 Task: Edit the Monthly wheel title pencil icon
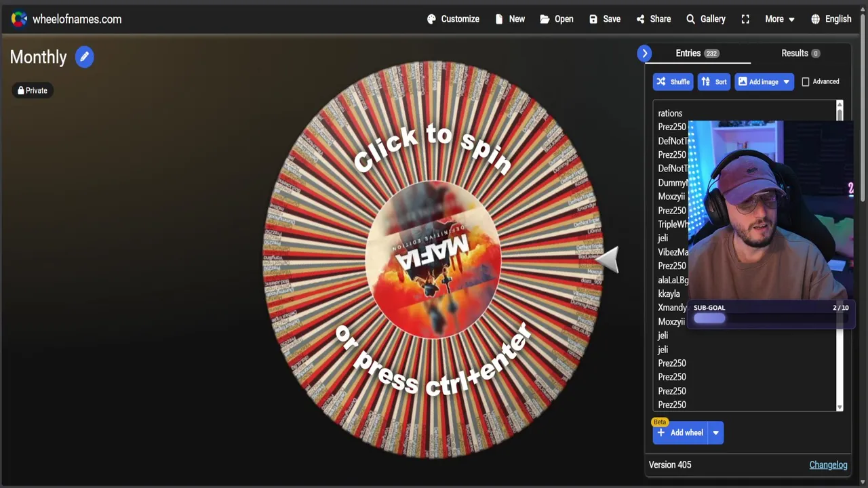pyautogui.click(x=84, y=57)
